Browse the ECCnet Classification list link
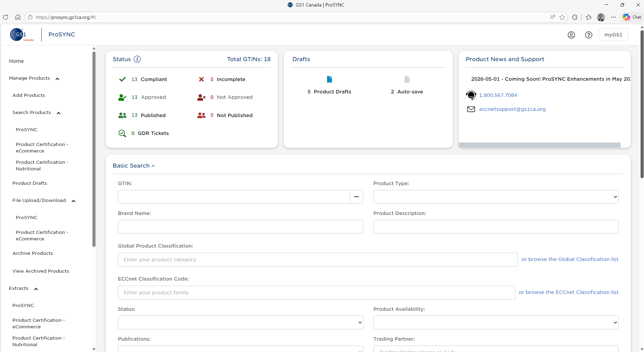 pyautogui.click(x=568, y=292)
